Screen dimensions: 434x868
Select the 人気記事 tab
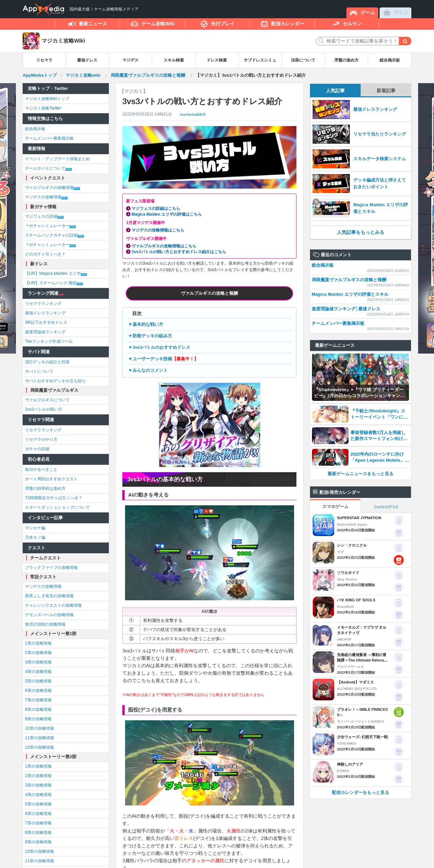tap(335, 91)
